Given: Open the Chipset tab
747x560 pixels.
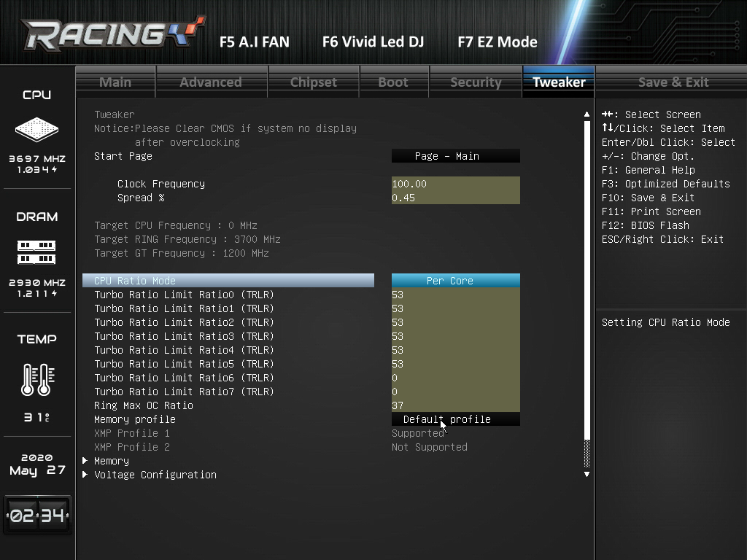Looking at the screenshot, I should coord(314,82).
